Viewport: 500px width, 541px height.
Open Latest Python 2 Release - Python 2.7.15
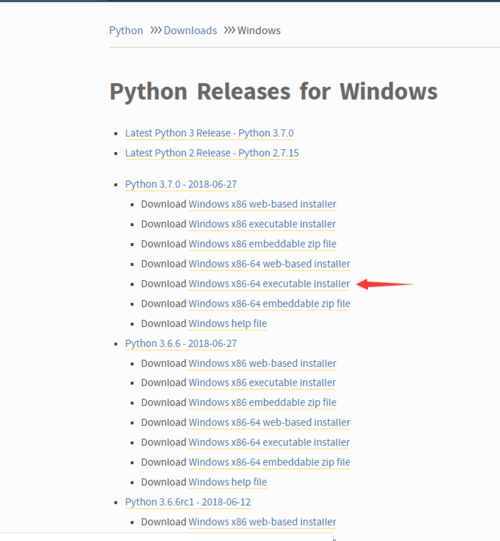pyautogui.click(x=212, y=153)
